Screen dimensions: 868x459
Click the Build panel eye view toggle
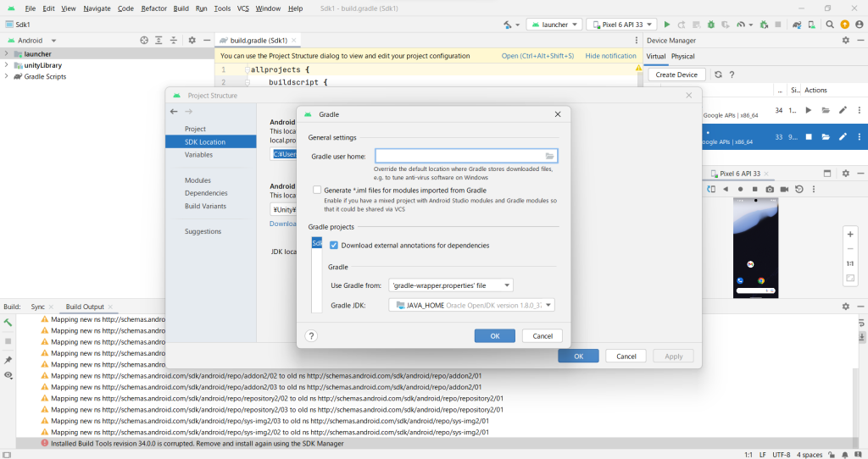click(8, 375)
